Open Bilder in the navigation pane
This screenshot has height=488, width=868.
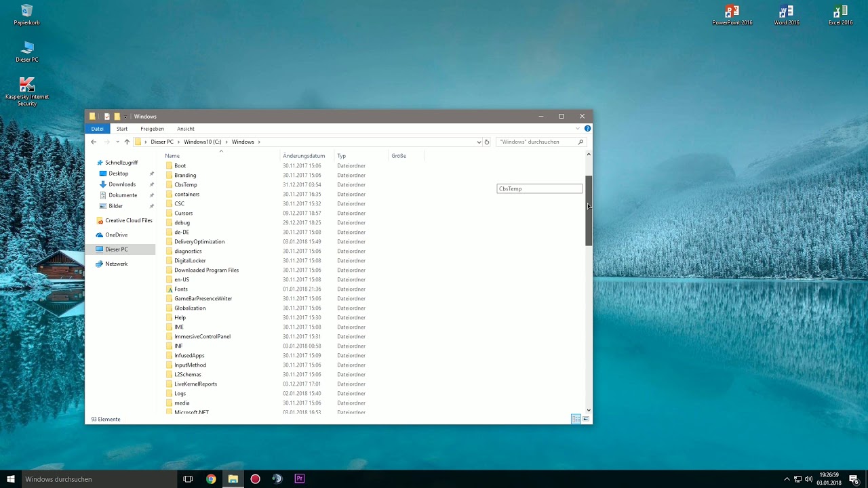point(116,206)
